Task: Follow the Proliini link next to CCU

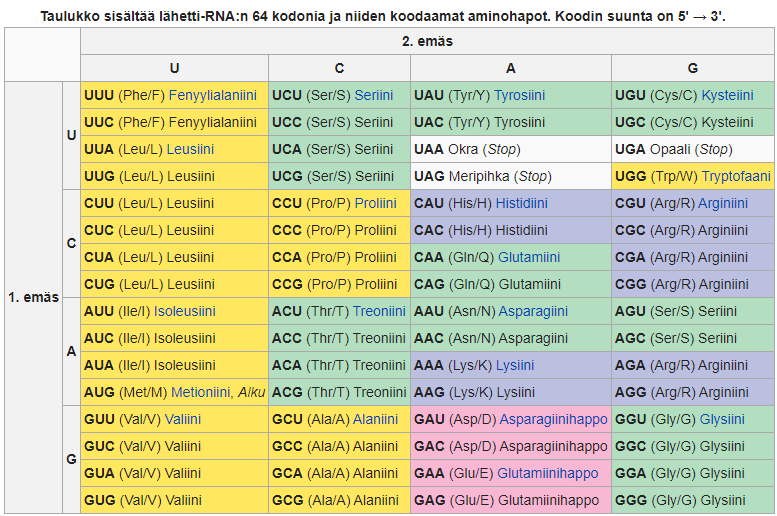Action: pos(376,203)
